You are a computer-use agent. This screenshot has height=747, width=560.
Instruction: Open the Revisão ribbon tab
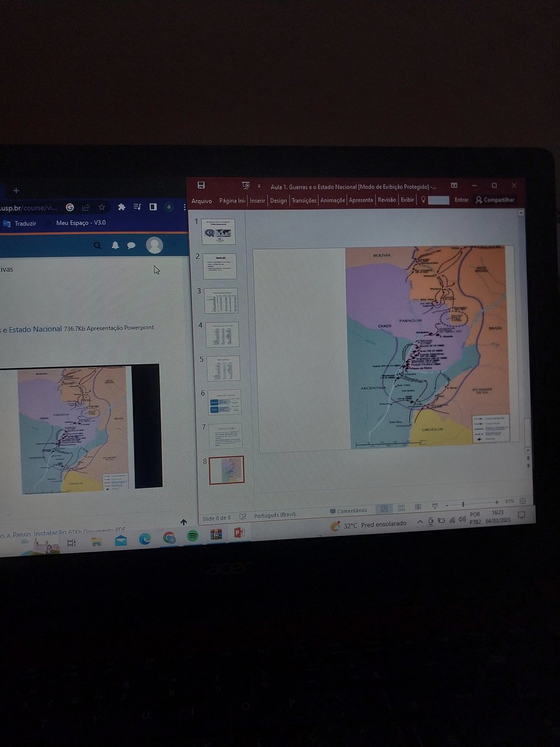click(x=386, y=200)
